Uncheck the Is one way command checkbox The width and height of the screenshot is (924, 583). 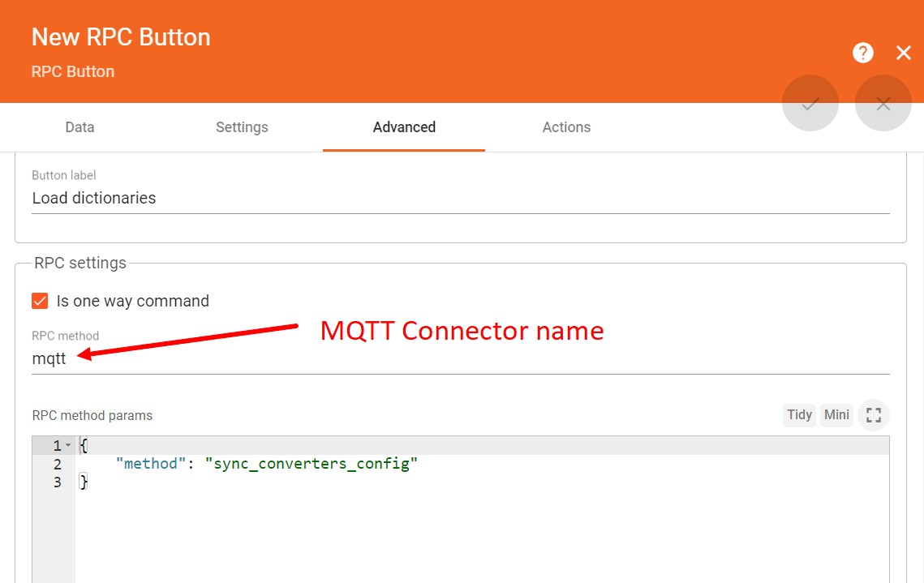(39, 300)
